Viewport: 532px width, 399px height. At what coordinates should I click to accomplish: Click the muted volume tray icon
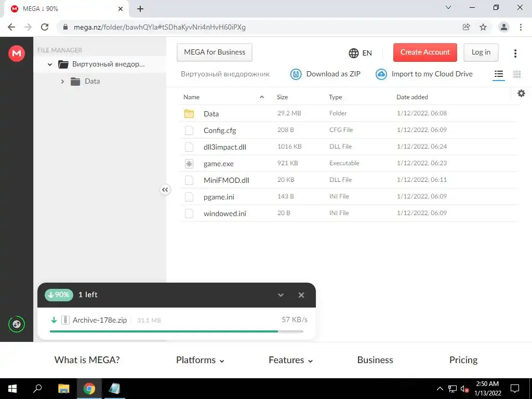point(464,389)
